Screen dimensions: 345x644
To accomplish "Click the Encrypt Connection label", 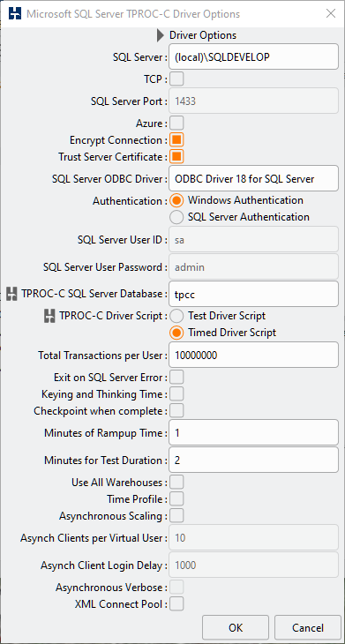I will pos(118,140).
